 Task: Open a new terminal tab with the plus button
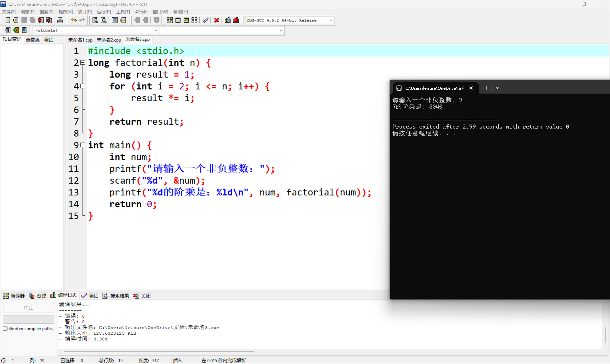(487, 88)
